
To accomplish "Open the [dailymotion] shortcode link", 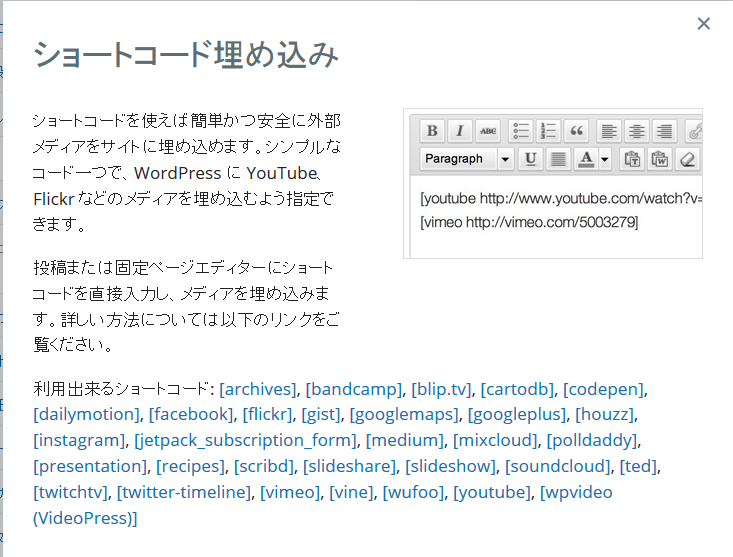I will pos(86,414).
